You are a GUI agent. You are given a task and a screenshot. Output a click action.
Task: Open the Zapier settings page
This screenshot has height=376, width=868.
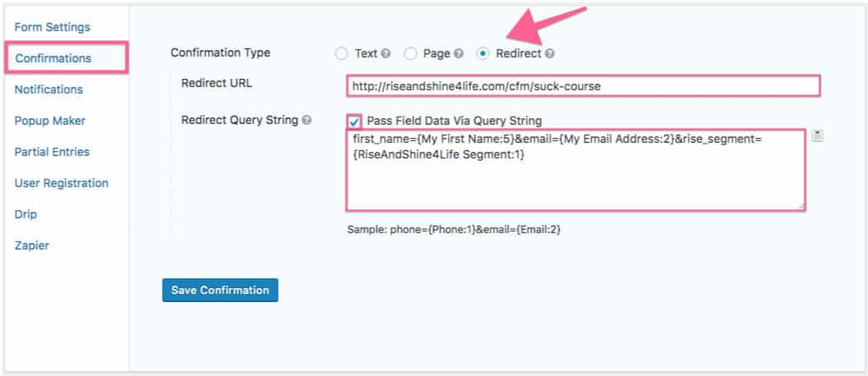click(30, 245)
